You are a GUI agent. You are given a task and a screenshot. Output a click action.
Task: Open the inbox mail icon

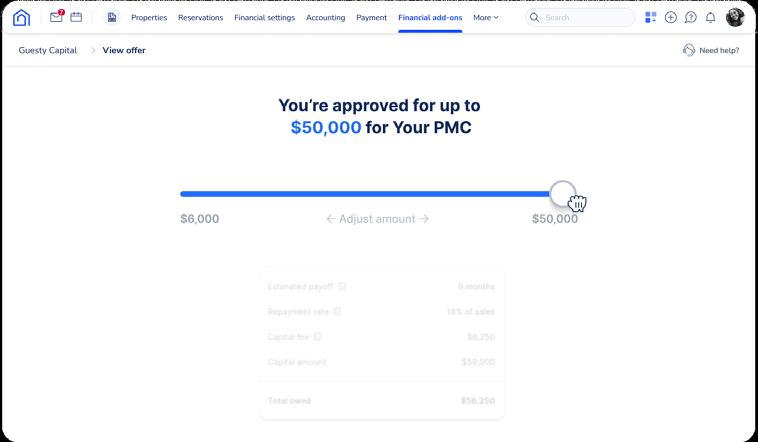[x=57, y=17]
